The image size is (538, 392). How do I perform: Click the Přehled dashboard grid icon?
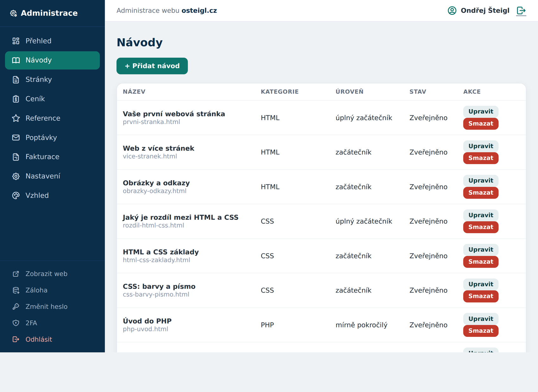[x=16, y=41]
